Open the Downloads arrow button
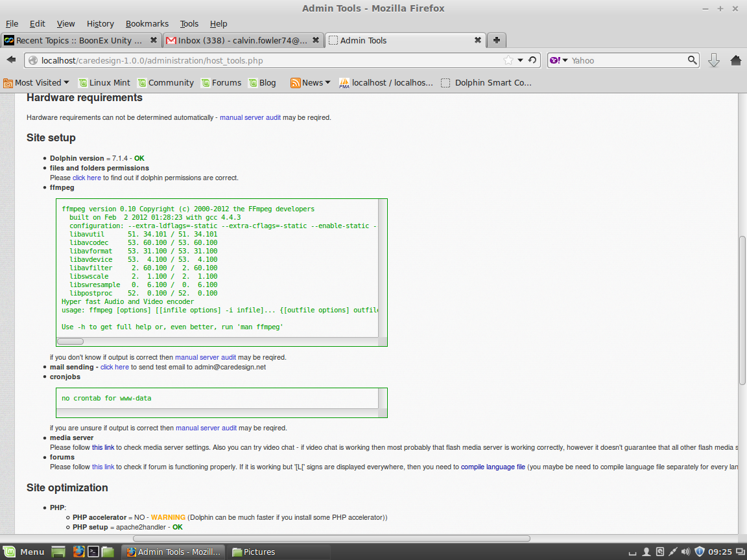 tap(714, 60)
